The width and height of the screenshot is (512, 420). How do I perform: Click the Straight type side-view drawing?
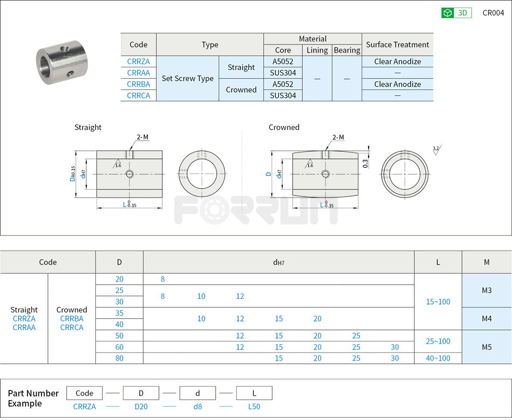(x=129, y=174)
